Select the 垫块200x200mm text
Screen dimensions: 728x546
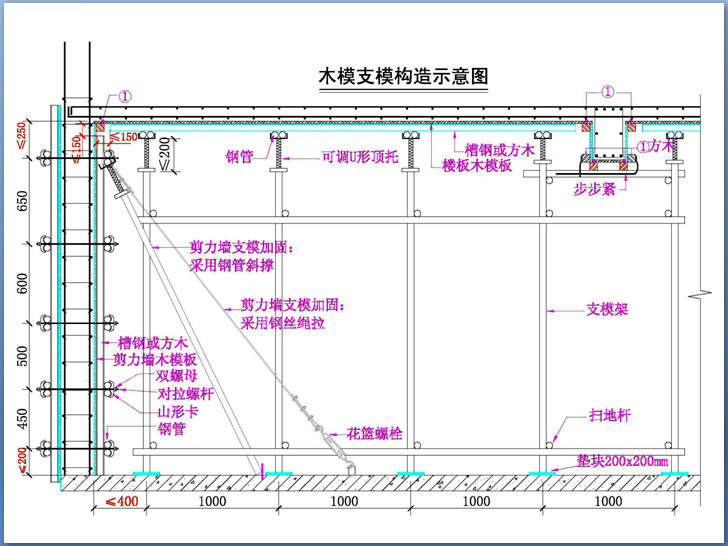point(621,461)
